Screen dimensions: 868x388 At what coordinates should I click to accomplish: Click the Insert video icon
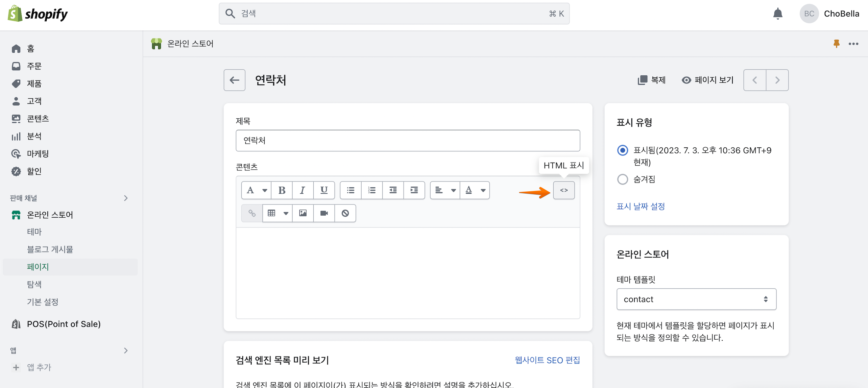[x=324, y=213]
